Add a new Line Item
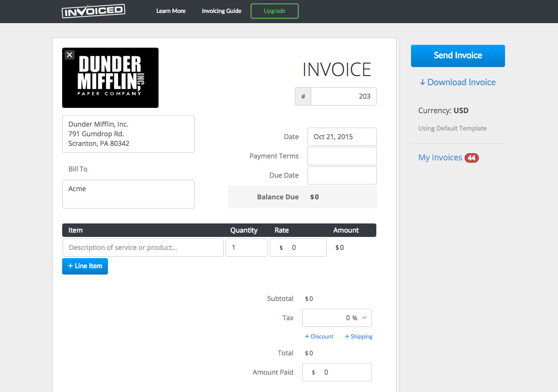Image resolution: width=558 pixels, height=392 pixels. (x=85, y=266)
